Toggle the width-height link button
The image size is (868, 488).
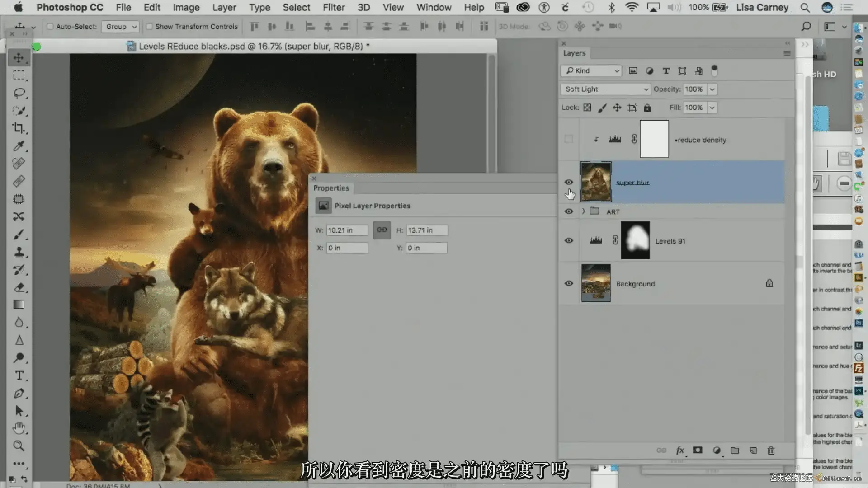382,230
